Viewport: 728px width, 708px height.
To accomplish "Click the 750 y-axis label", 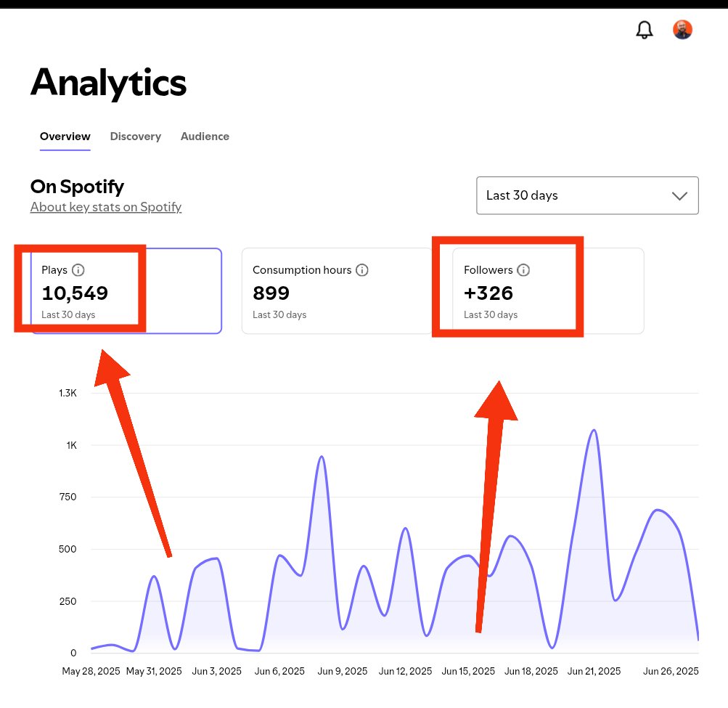I will (68, 497).
